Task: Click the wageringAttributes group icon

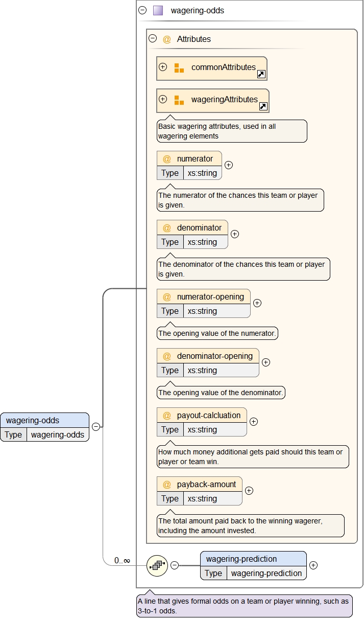Action: click(x=179, y=100)
